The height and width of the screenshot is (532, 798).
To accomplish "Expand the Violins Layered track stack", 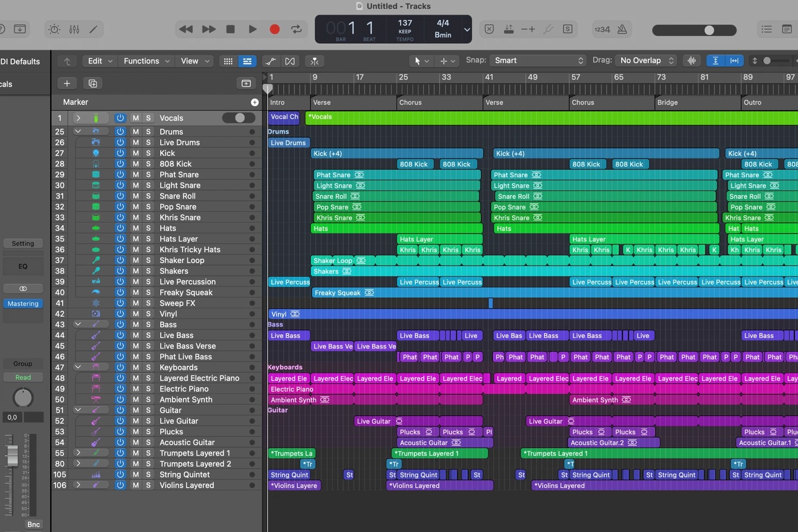I will 77,485.
